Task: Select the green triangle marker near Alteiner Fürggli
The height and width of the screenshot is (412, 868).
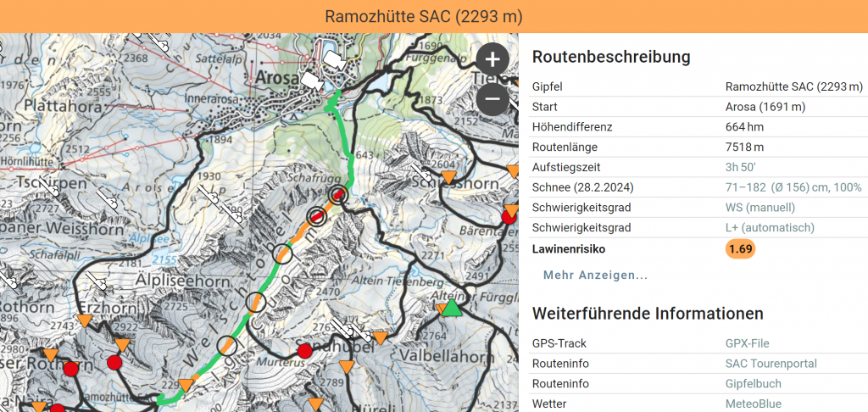Action: (x=453, y=307)
